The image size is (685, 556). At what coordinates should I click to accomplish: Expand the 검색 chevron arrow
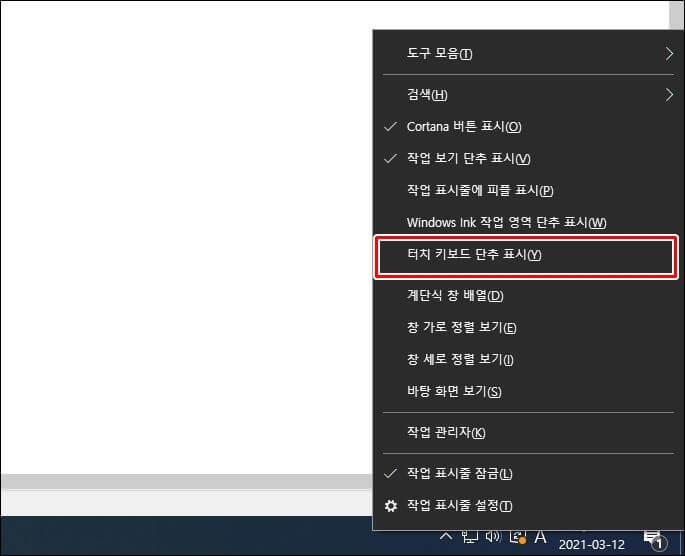(669, 94)
